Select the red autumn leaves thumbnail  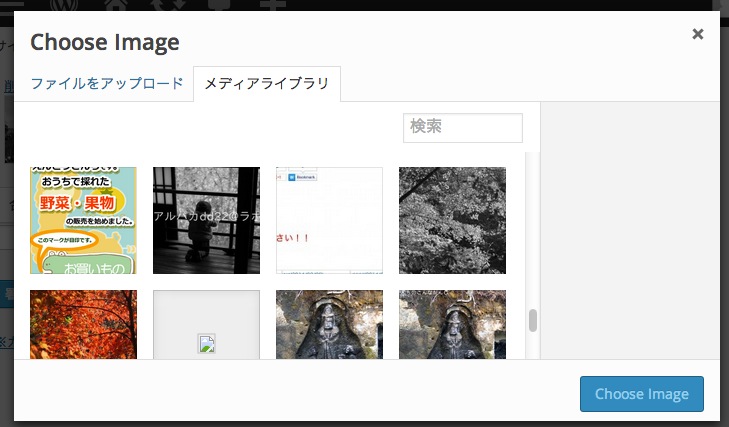(x=83, y=324)
